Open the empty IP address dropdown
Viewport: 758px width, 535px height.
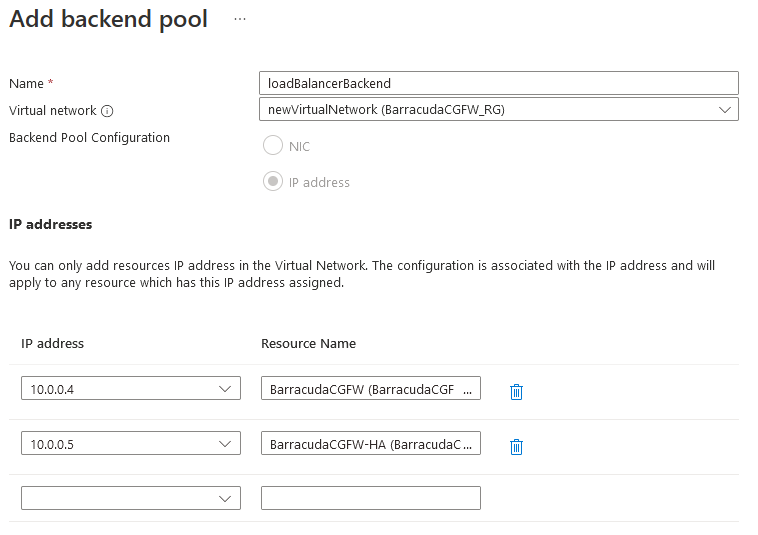pos(130,498)
